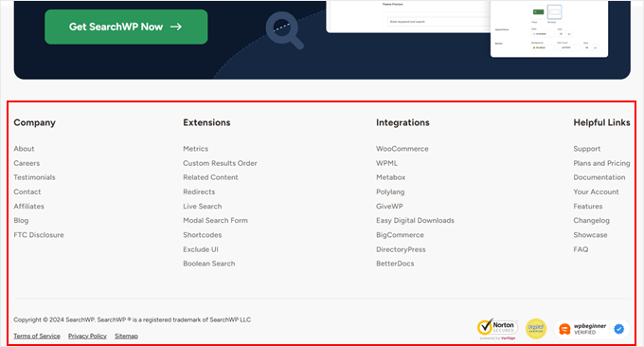Go to Your Account
Screen dimensions: 644x347
click(596, 192)
